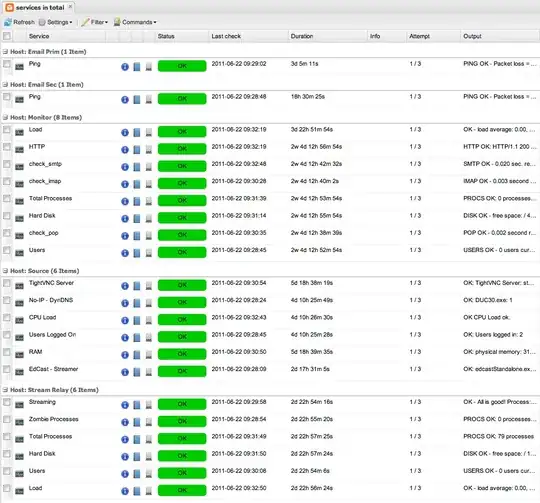Screen dimensions: 540x503
Task: Click host monitor icon left of CPU Load
Action: coord(19,321)
